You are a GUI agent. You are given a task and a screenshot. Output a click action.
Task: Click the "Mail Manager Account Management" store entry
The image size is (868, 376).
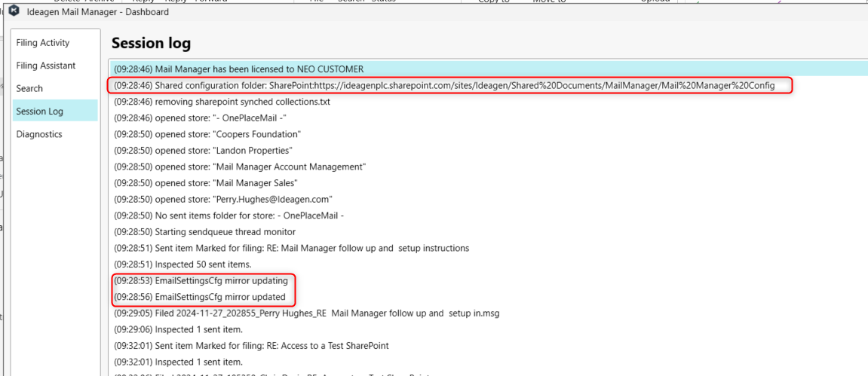240,167
